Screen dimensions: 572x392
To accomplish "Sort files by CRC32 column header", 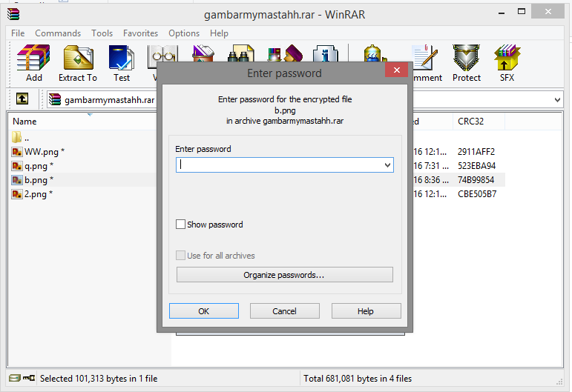I will tap(470, 122).
